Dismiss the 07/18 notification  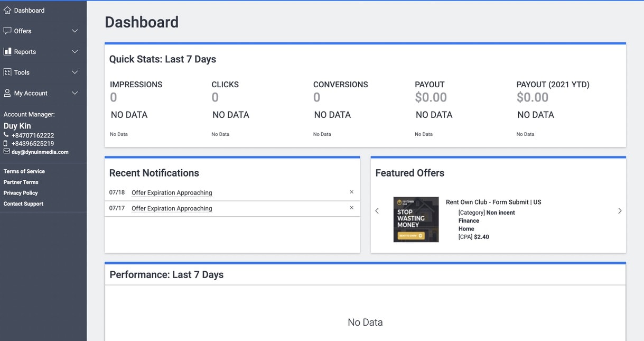tap(351, 192)
